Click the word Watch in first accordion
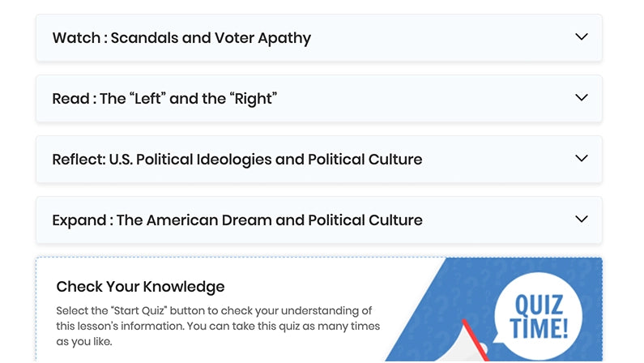644x363 pixels. [75, 38]
